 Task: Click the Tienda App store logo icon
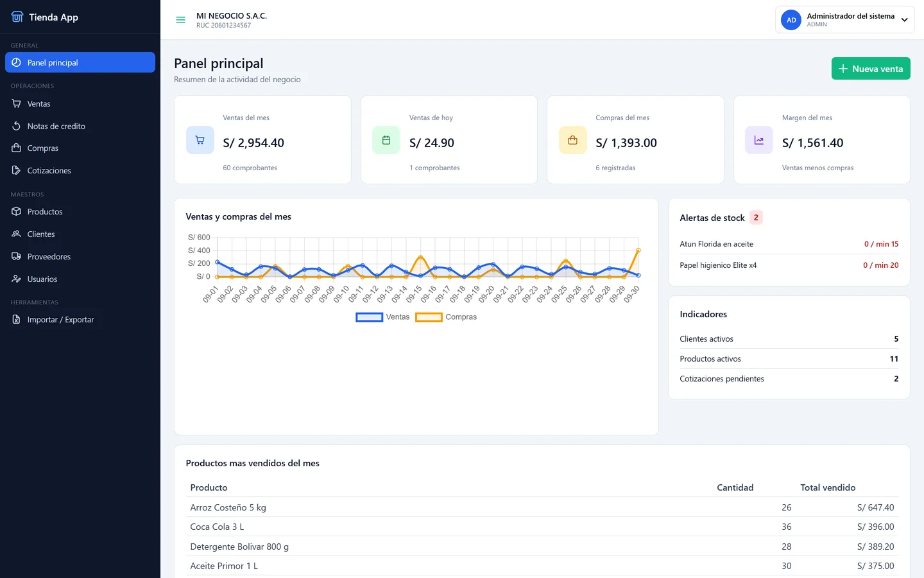(17, 17)
